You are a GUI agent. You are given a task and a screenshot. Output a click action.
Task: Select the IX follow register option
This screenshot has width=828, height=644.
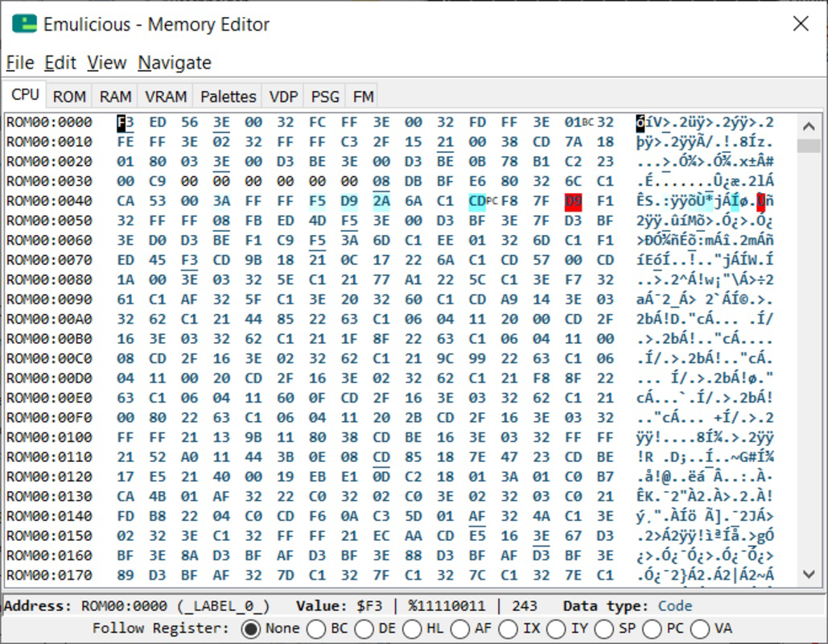[x=520, y=629]
